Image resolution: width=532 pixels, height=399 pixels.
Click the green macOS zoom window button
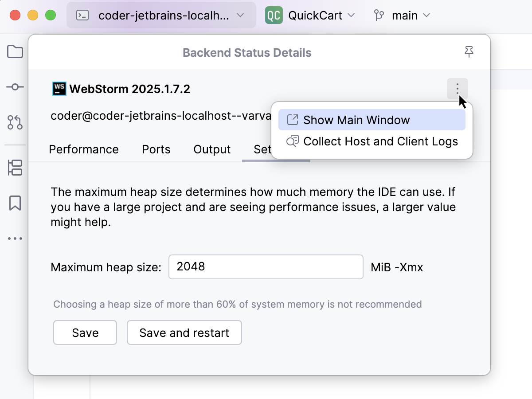point(51,16)
